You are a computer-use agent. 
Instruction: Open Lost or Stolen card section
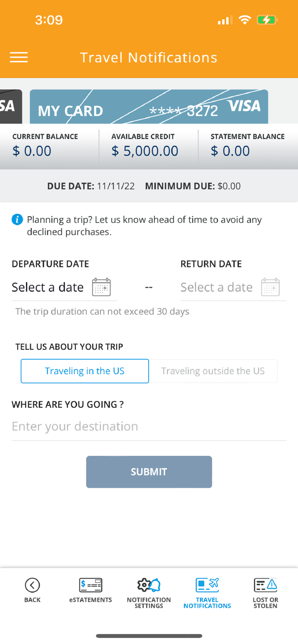tap(265, 593)
